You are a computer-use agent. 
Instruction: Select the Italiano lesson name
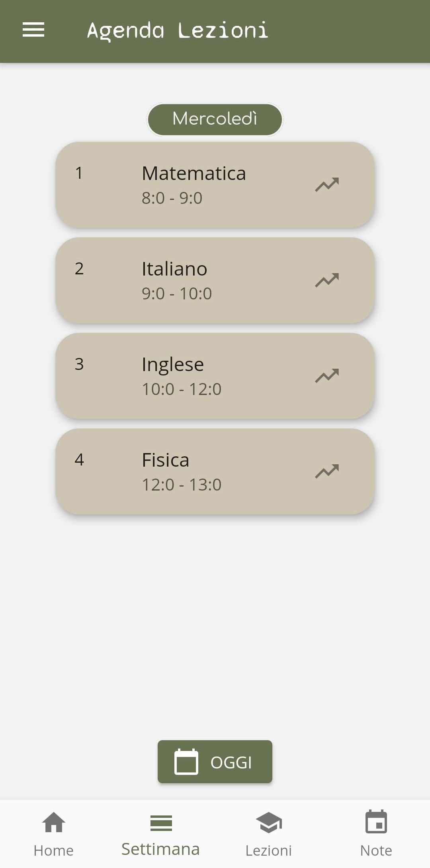pos(174,269)
